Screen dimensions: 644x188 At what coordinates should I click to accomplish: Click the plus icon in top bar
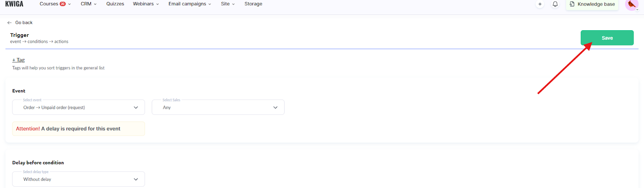540,4
